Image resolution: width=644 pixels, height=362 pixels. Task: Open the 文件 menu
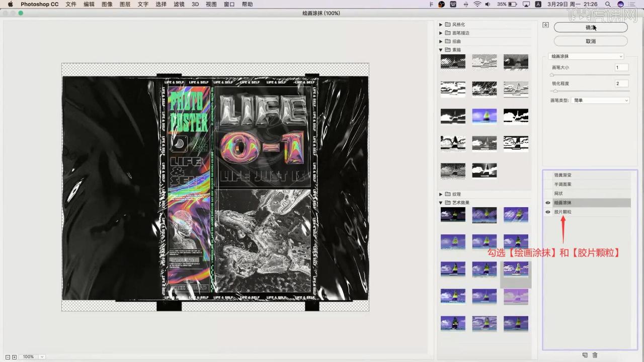[x=71, y=4]
